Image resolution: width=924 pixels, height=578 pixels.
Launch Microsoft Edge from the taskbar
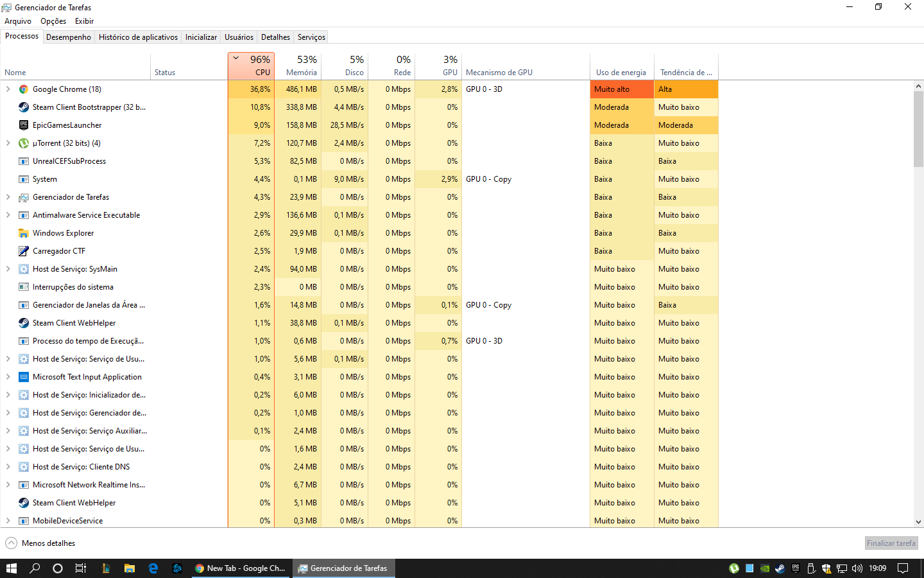point(153,568)
